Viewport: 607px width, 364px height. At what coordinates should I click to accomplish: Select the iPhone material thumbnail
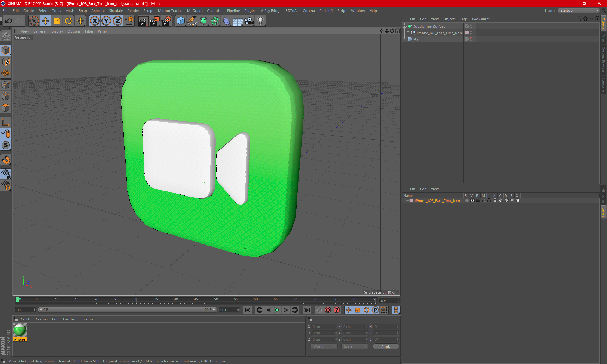pyautogui.click(x=20, y=331)
